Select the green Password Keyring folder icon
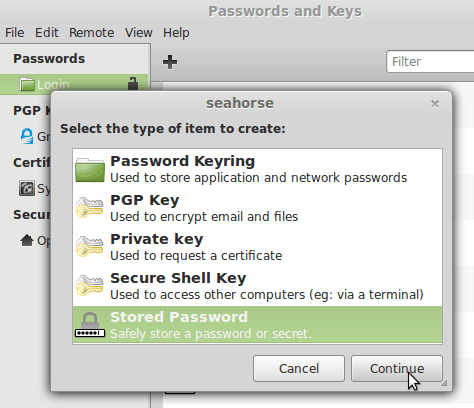474x408 pixels. click(90, 170)
